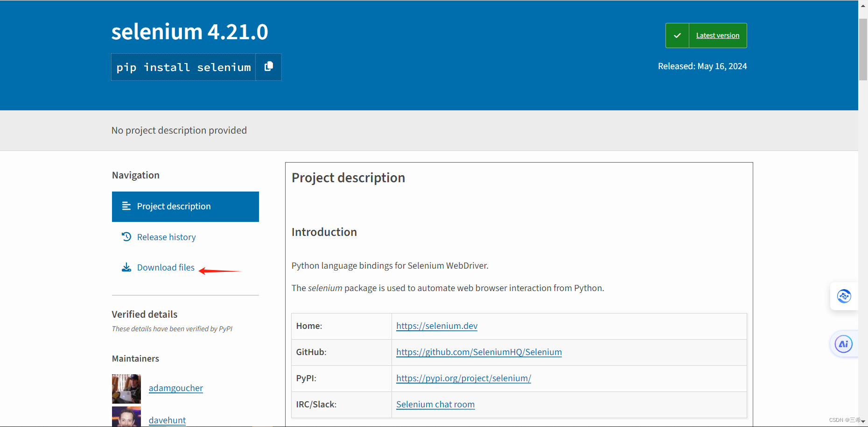Open the Latest version link
Screen dimensions: 868x427
pyautogui.click(x=718, y=36)
